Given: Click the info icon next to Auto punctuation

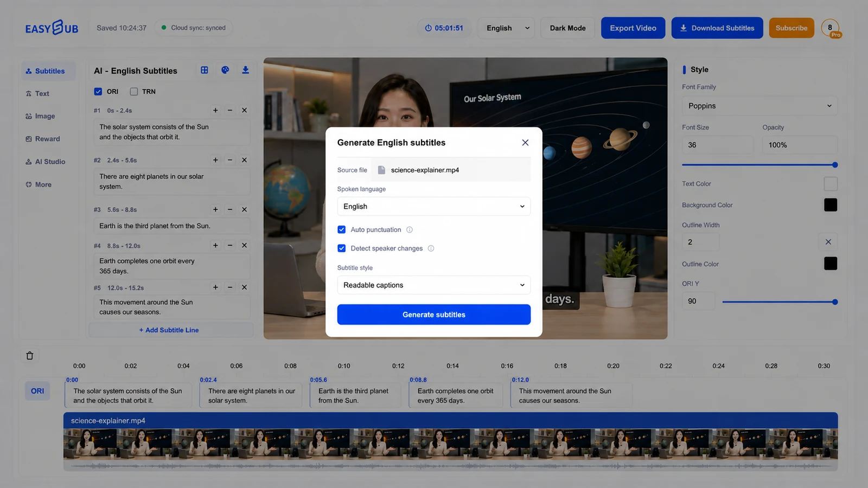Looking at the screenshot, I should point(410,230).
